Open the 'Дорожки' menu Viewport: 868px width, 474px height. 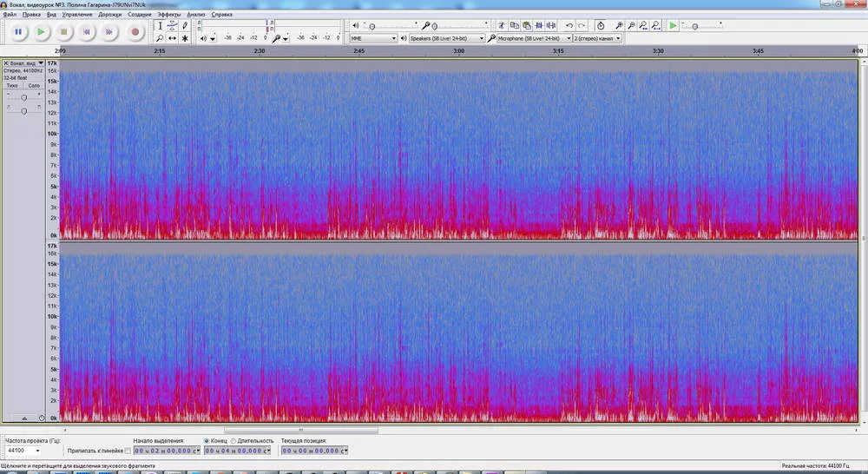(x=110, y=15)
